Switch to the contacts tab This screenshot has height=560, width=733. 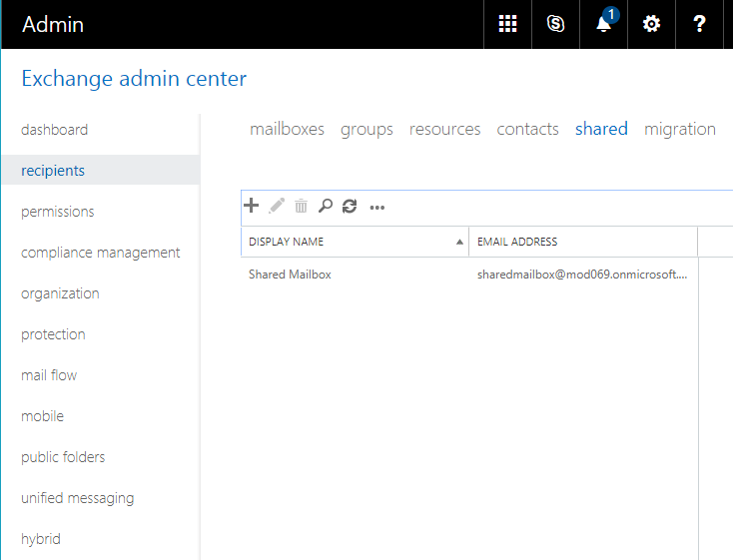tap(527, 129)
